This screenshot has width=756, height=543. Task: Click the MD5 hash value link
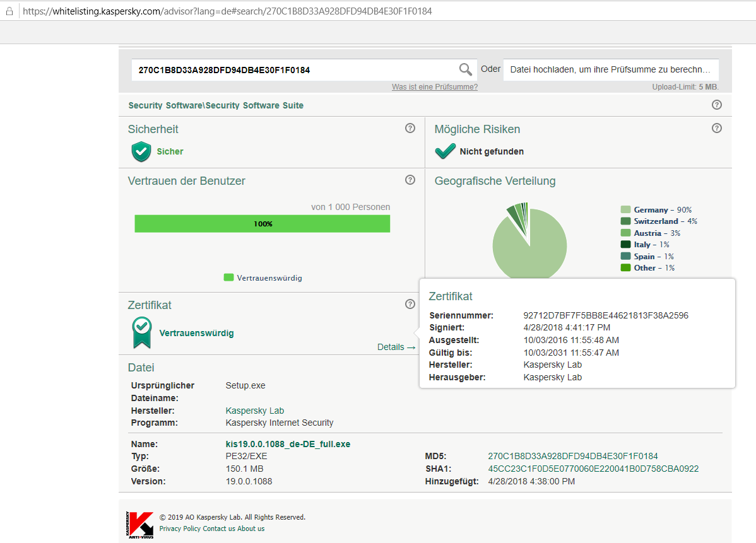point(573,456)
